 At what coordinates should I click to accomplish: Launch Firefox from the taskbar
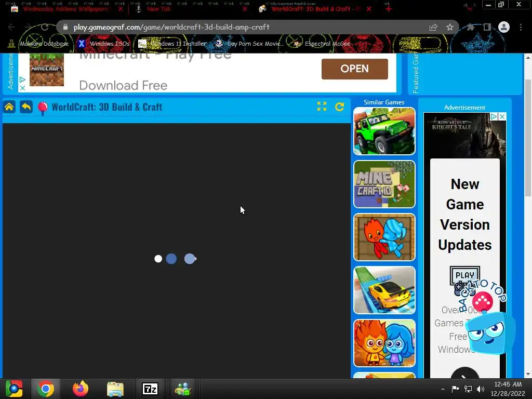pyautogui.click(x=81, y=389)
